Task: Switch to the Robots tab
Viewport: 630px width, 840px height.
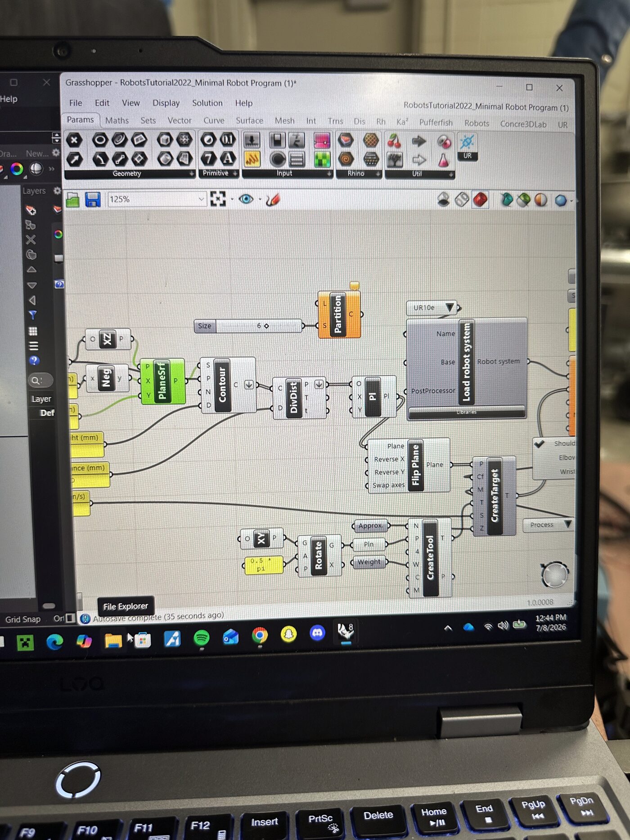Action: tap(477, 123)
